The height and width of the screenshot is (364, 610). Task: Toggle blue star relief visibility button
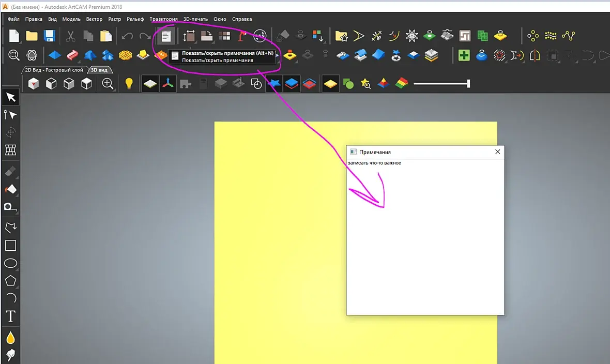[x=274, y=84]
